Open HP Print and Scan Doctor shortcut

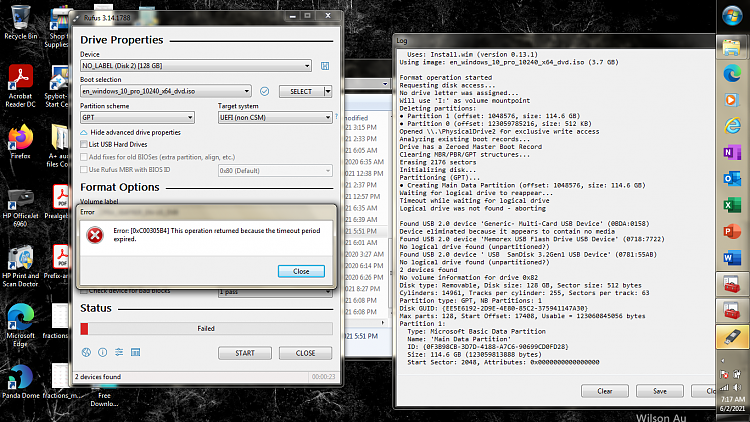click(x=21, y=266)
